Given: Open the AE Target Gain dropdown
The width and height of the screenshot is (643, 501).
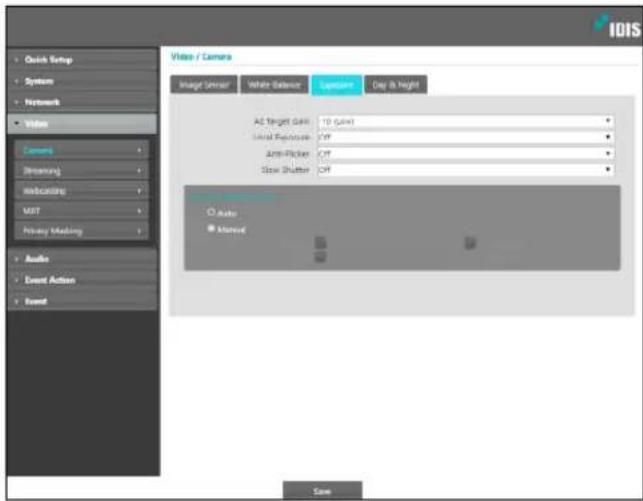Looking at the screenshot, I should coord(466,121).
